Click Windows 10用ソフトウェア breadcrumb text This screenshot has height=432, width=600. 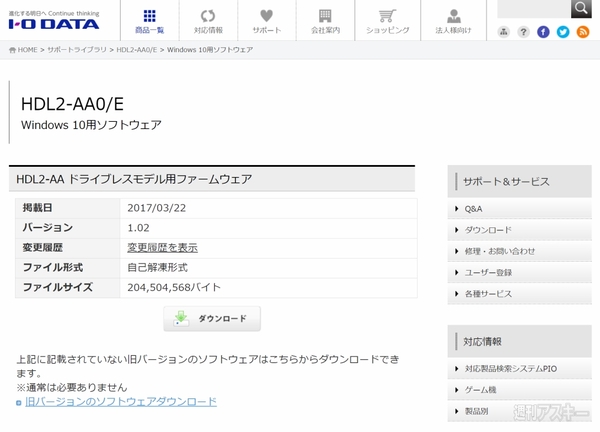[x=210, y=50]
